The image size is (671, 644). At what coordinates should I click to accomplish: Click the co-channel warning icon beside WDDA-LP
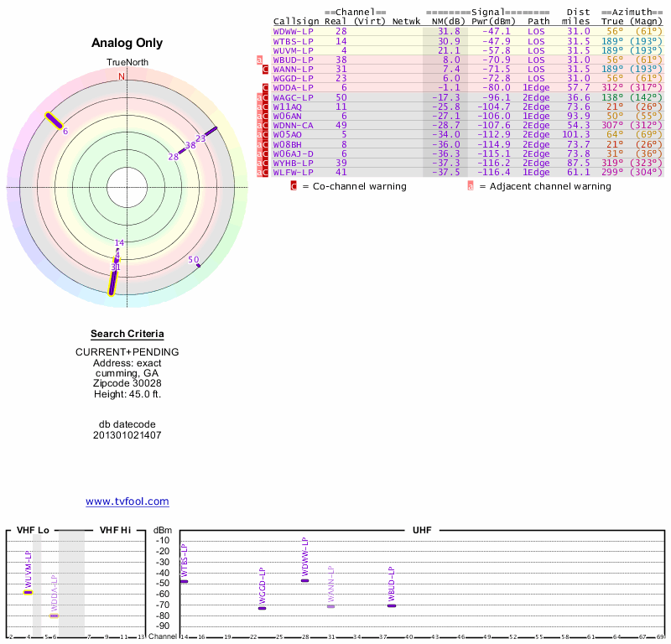point(266,87)
